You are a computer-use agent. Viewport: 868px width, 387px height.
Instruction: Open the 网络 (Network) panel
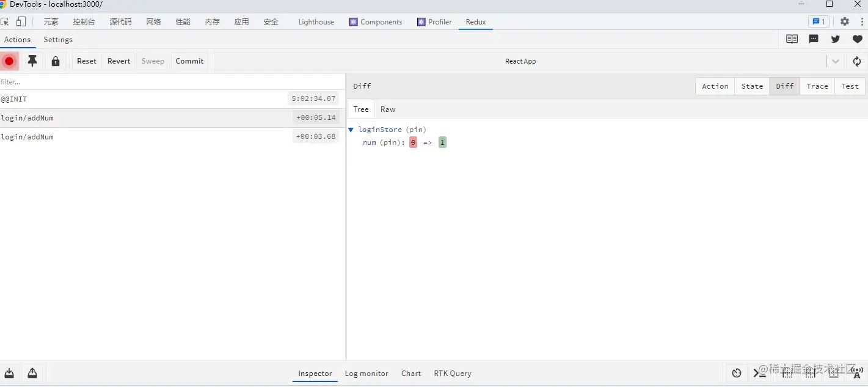pos(153,22)
